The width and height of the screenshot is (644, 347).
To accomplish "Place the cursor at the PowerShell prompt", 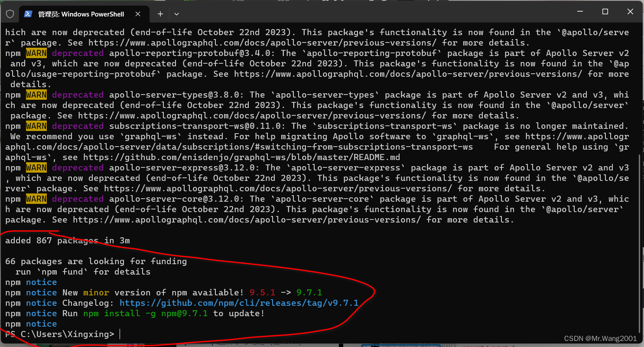I will pos(120,334).
